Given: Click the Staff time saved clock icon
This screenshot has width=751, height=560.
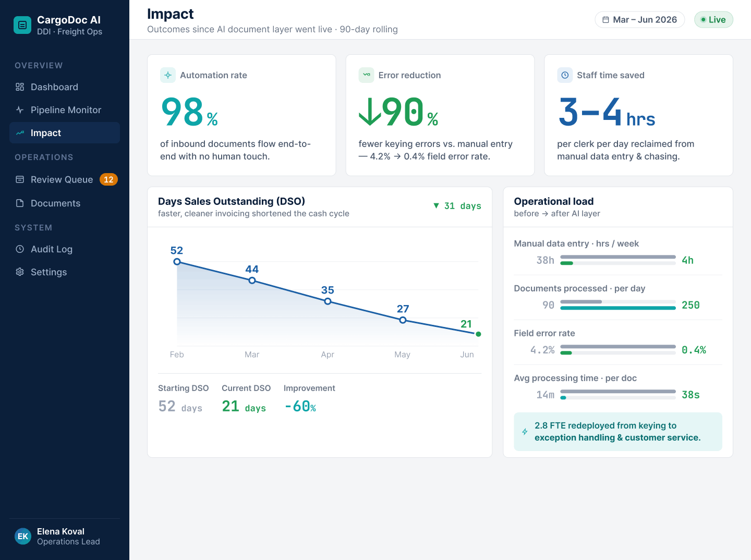Looking at the screenshot, I should pyautogui.click(x=565, y=75).
